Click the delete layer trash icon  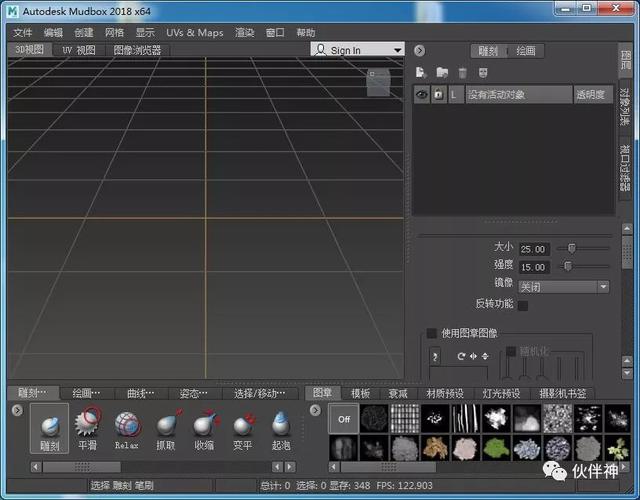[462, 73]
